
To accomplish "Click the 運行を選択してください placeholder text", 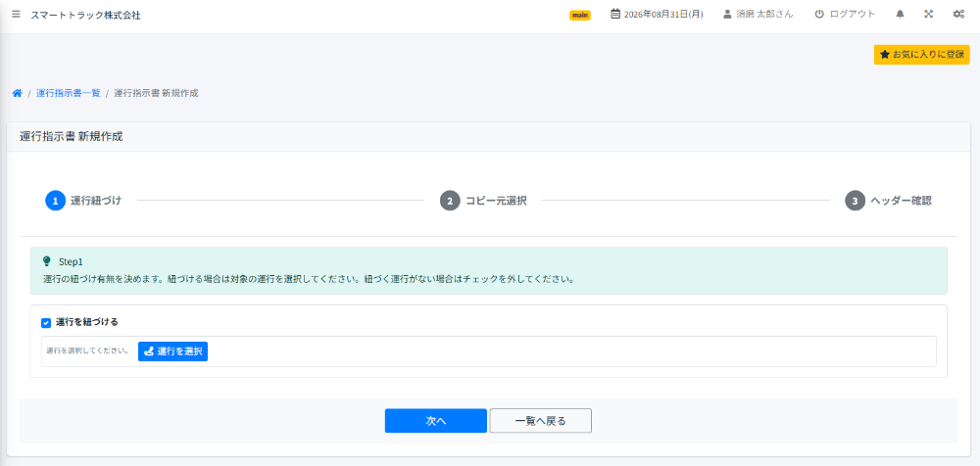I will tap(87, 351).
